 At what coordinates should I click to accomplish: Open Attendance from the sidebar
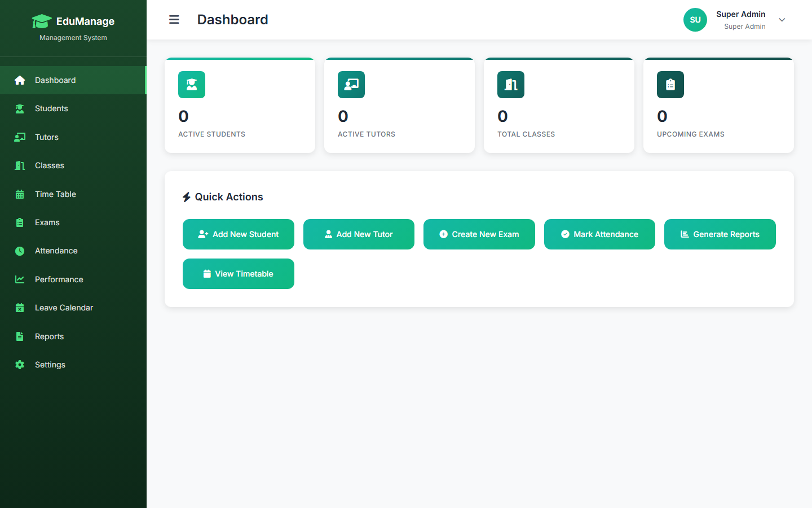[x=73, y=251]
